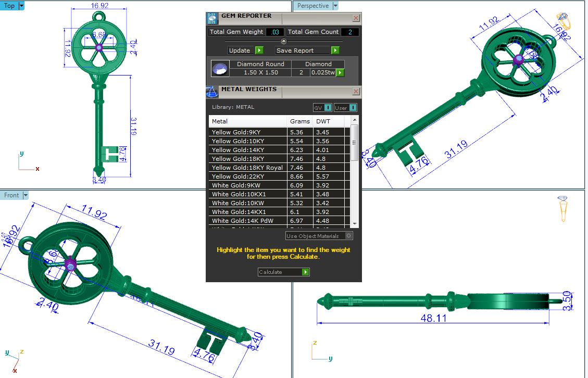
Task: Open the Perspective viewport dropdown arrow
Action: (x=335, y=6)
